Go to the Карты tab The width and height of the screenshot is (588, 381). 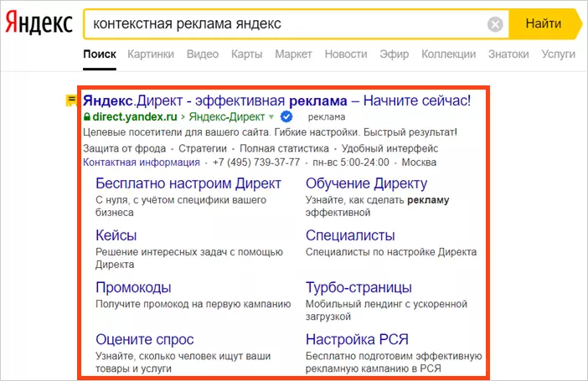click(x=246, y=54)
